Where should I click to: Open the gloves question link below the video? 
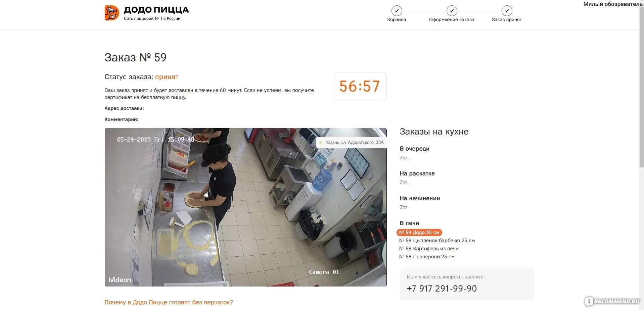[x=169, y=302]
